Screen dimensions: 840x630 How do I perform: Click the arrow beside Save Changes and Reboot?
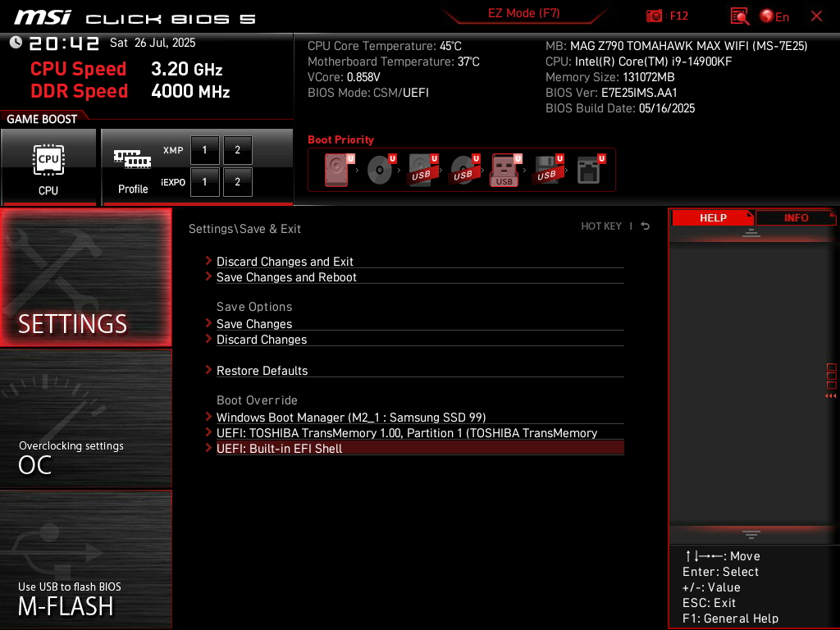pos(208,276)
